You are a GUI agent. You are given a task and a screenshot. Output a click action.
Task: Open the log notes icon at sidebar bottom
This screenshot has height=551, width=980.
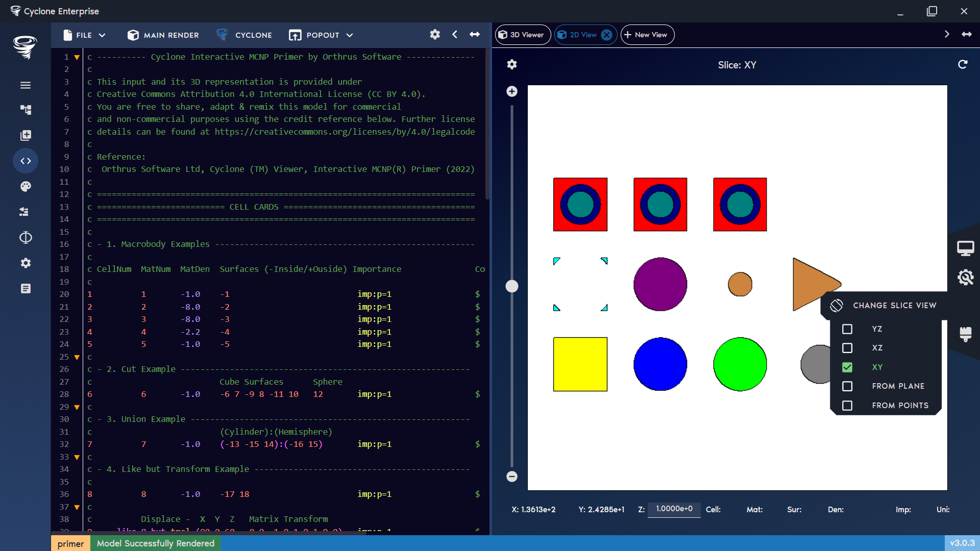(x=26, y=288)
